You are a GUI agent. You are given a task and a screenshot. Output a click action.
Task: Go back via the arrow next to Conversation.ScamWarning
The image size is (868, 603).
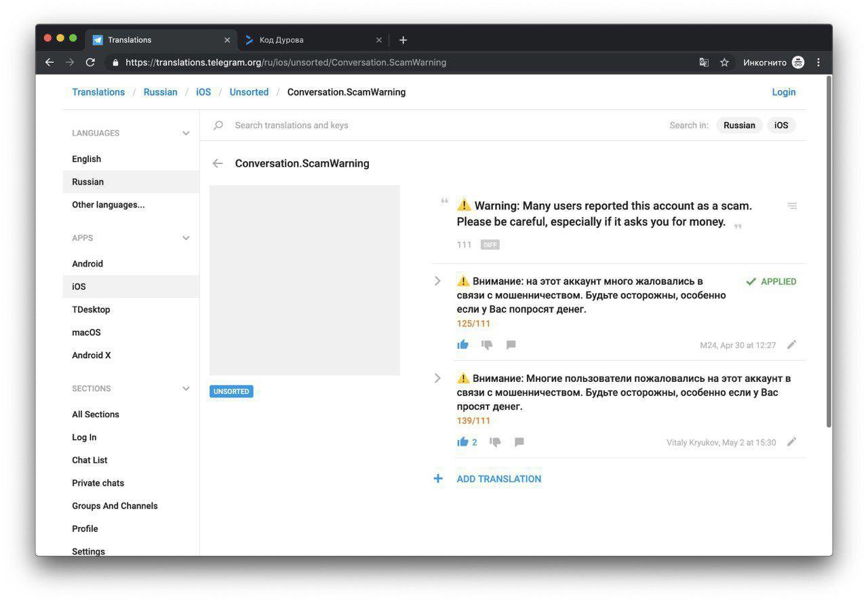[x=218, y=163]
